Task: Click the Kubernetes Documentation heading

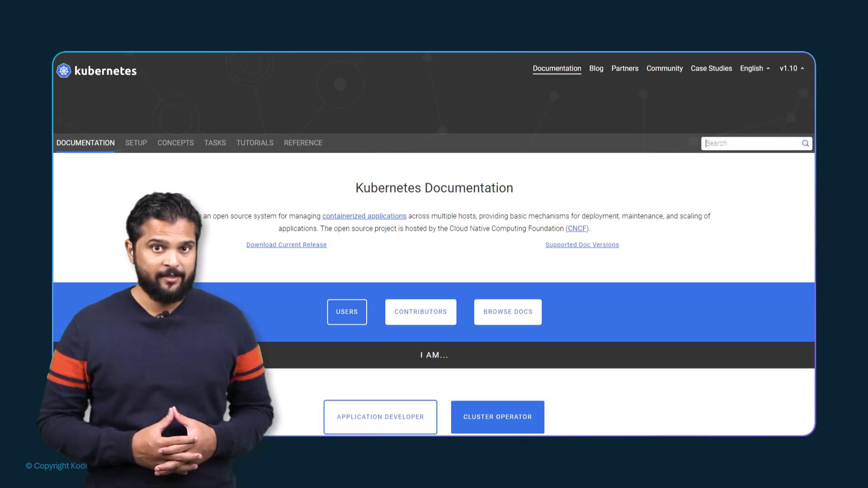Action: click(434, 188)
